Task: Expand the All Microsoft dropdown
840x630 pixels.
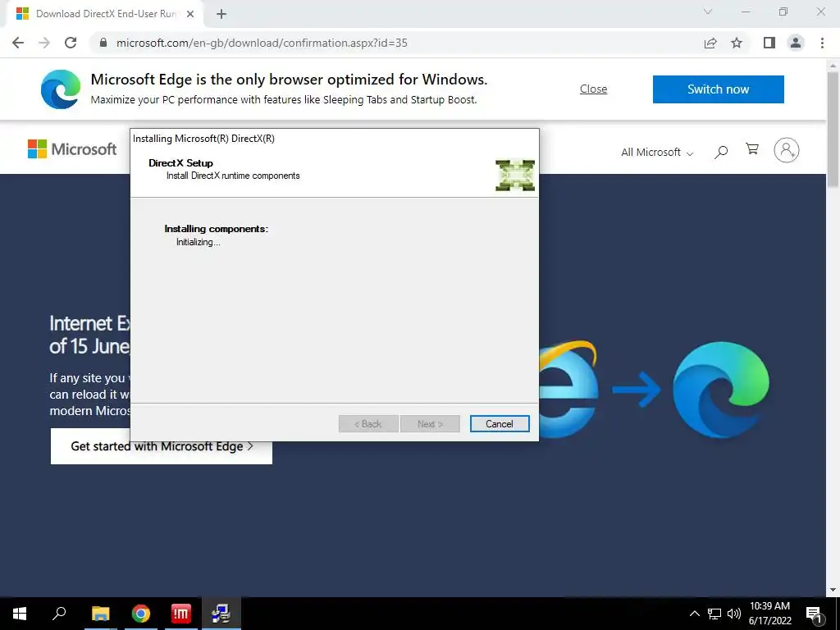Action: click(x=657, y=152)
